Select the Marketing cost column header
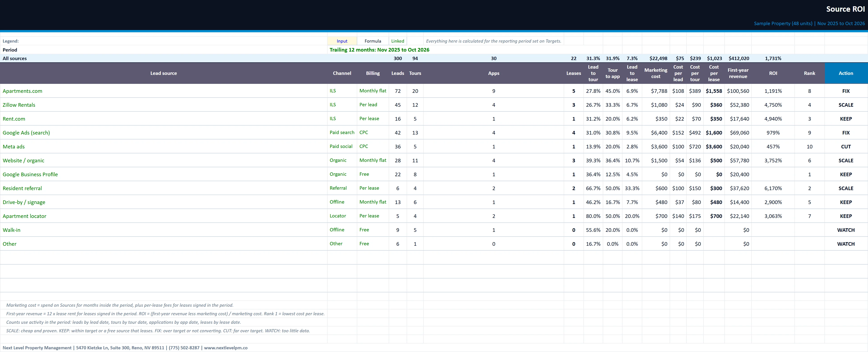The width and height of the screenshot is (868, 352). 656,73
